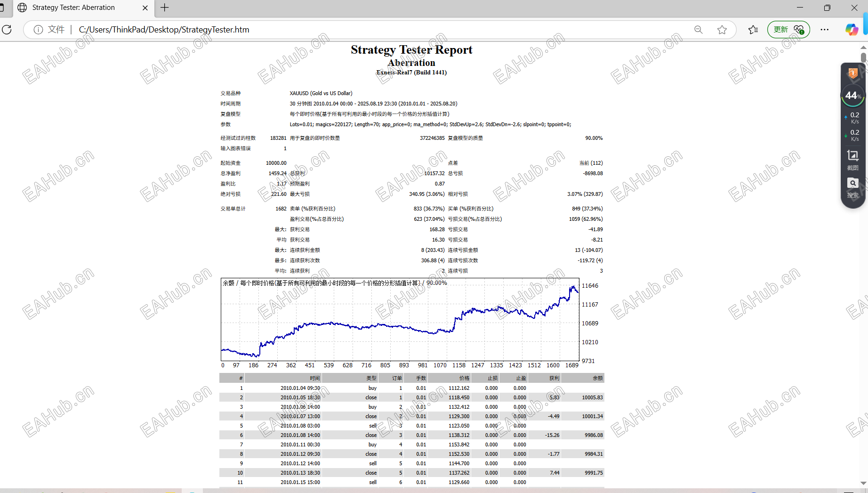Add page to favorites with star icon
Screen dimensions: 868x493
(722, 30)
